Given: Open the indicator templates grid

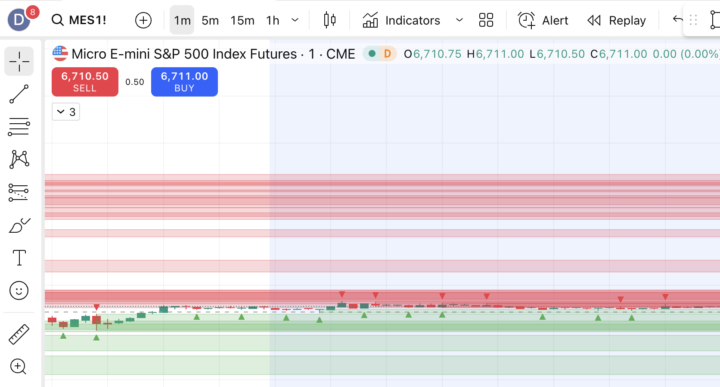Looking at the screenshot, I should pyautogui.click(x=486, y=20).
